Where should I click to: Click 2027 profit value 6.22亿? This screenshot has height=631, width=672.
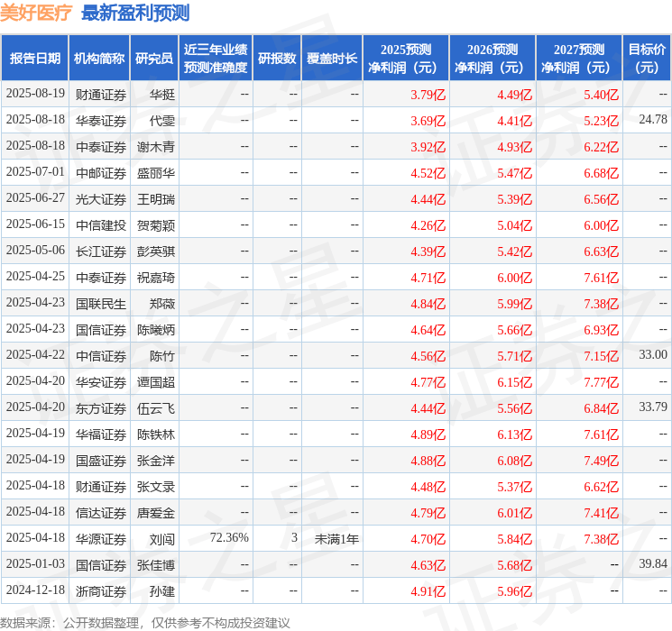(x=601, y=147)
